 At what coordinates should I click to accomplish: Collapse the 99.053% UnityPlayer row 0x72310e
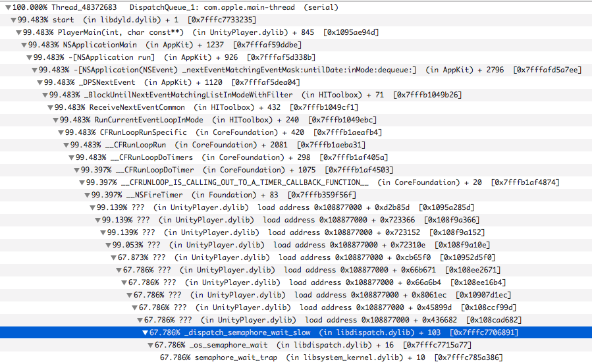point(109,245)
